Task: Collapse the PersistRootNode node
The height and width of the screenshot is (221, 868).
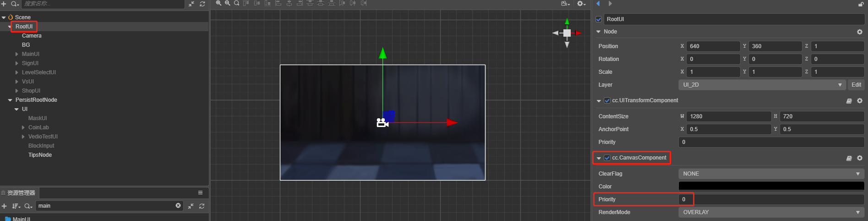Action: click(x=10, y=100)
